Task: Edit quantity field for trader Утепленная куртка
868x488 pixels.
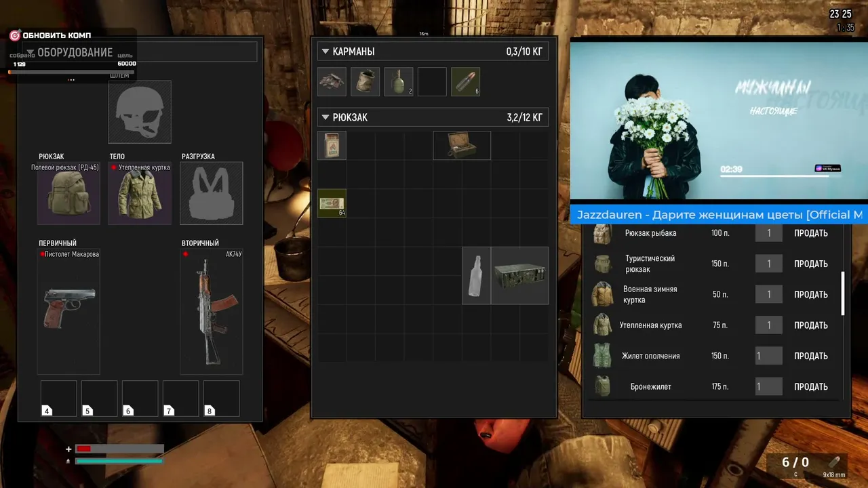Action: [768, 325]
